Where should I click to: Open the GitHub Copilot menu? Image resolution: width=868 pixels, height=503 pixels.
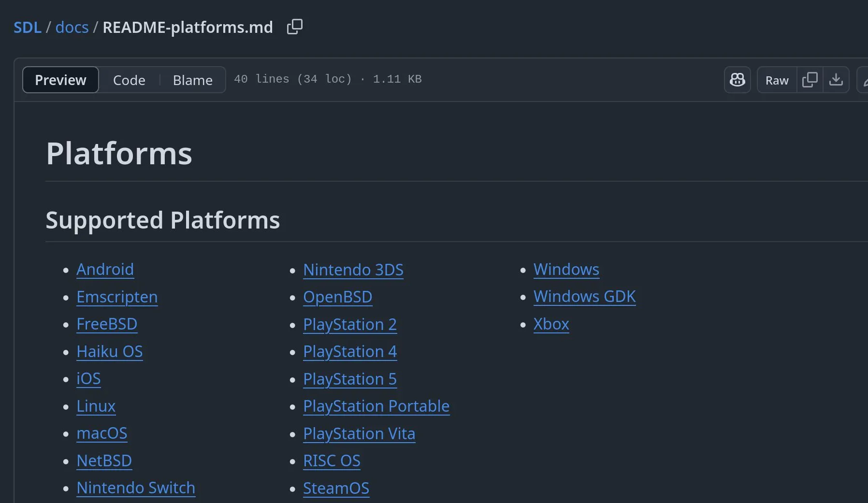coord(737,80)
